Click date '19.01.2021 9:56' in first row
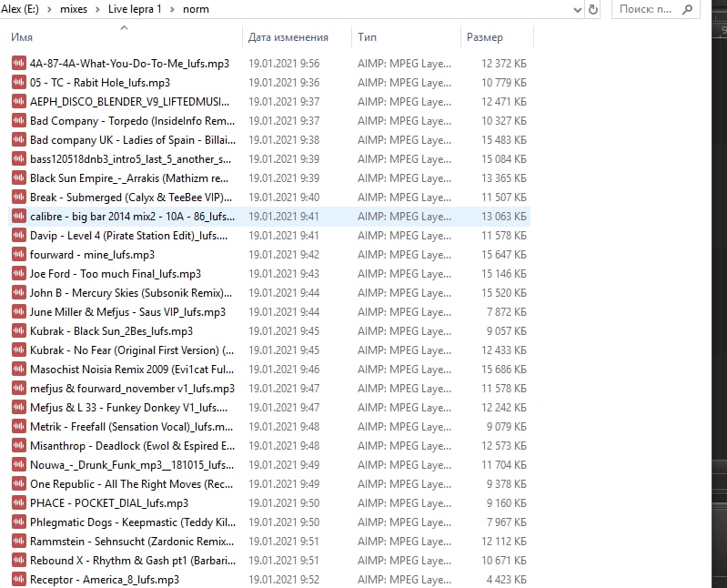727x588 pixels. [284, 64]
